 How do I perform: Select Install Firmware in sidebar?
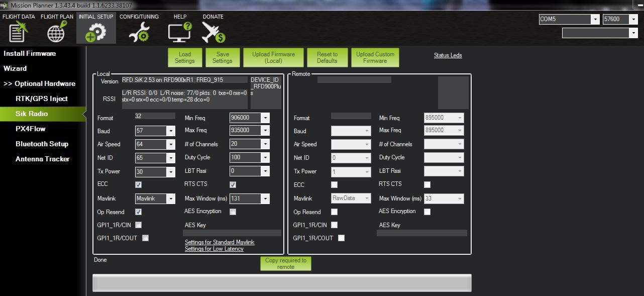click(30, 54)
